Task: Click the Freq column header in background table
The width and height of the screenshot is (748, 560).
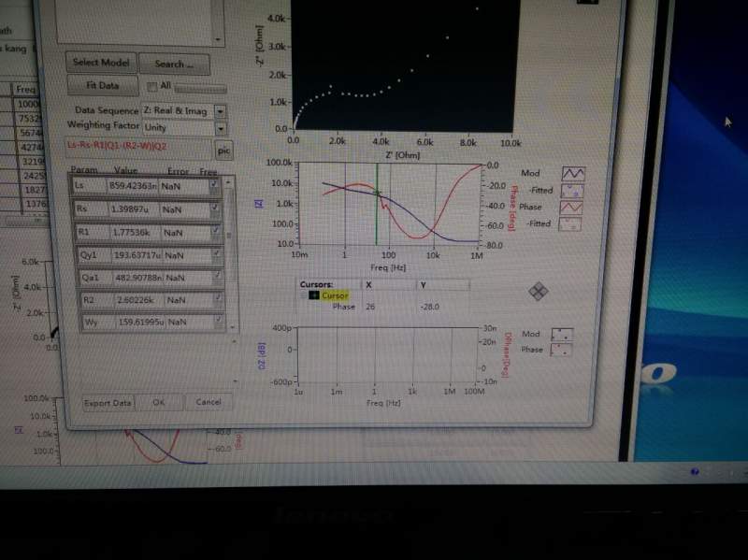Action: pos(24,89)
